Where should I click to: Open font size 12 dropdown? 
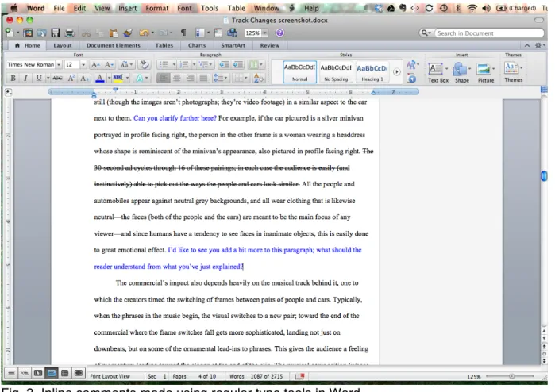point(83,65)
